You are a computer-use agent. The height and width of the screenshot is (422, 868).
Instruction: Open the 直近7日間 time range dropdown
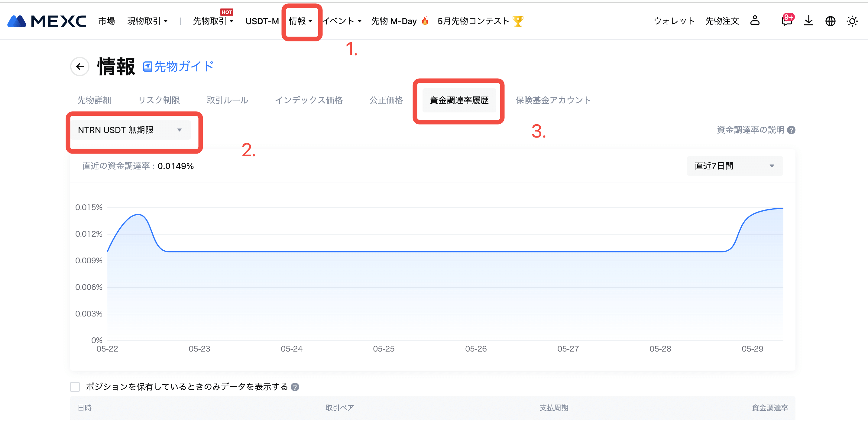[x=734, y=166]
